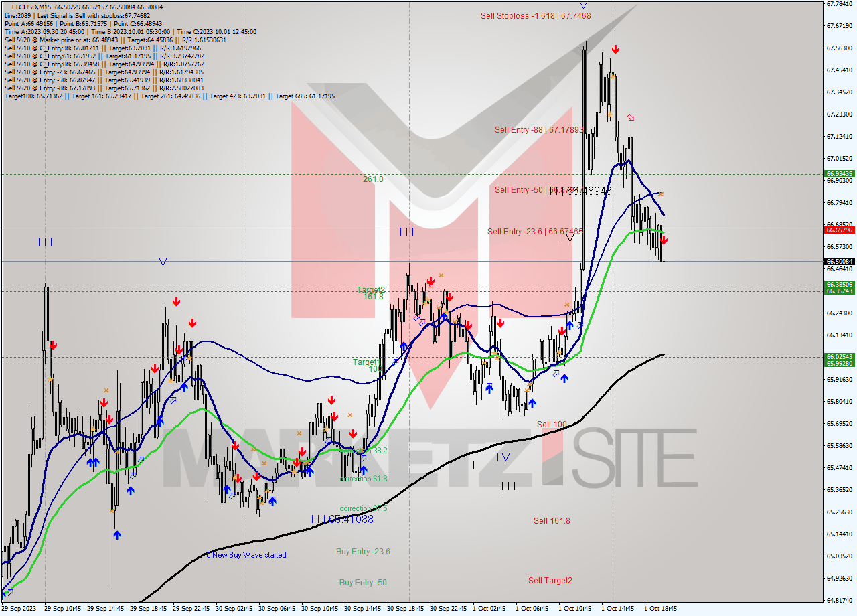Click the 67.01250 price axis value
This screenshot has width=857, height=616.
pos(840,159)
